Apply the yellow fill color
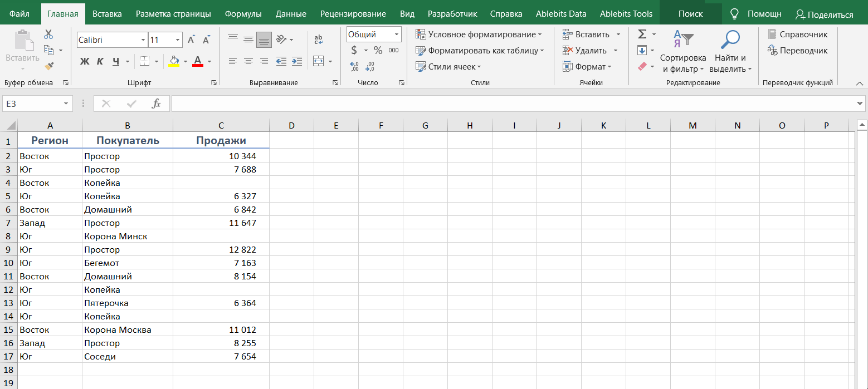The height and width of the screenshot is (389, 868). 174,61
